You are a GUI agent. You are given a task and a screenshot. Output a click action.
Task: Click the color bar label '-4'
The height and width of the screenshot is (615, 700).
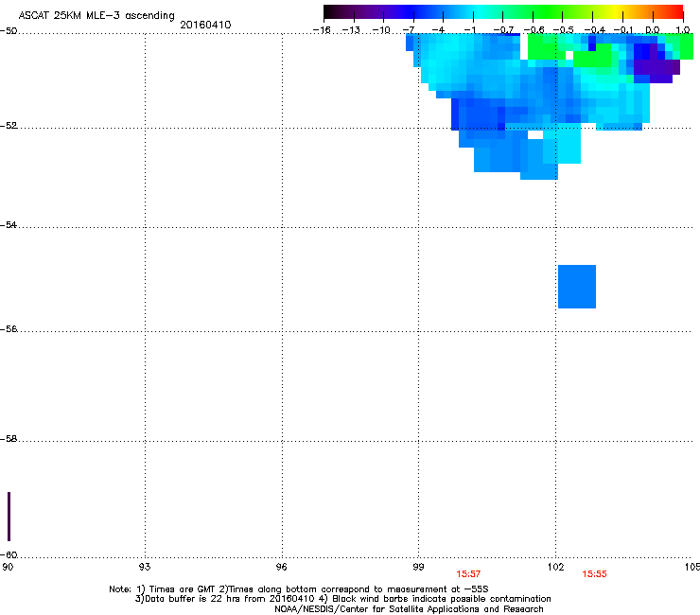pyautogui.click(x=438, y=30)
